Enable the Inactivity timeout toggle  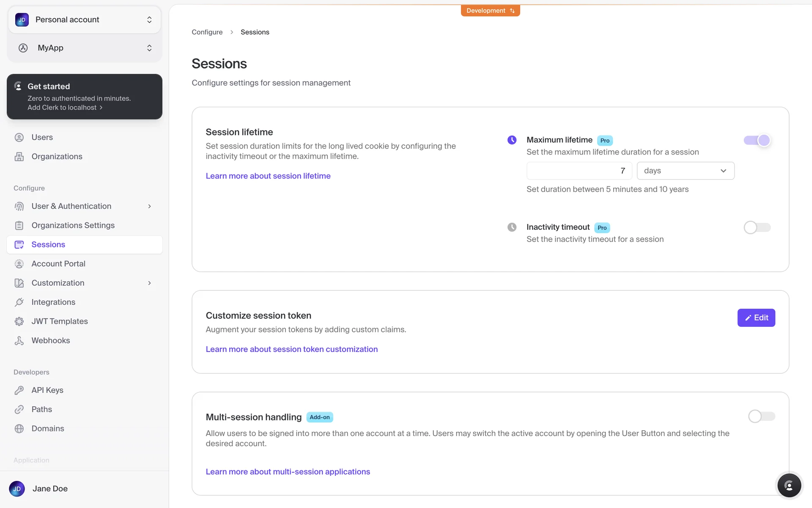click(757, 228)
